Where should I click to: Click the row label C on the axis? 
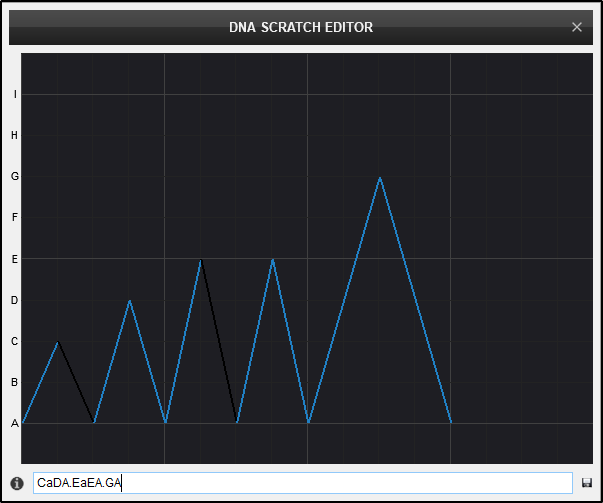coord(15,341)
